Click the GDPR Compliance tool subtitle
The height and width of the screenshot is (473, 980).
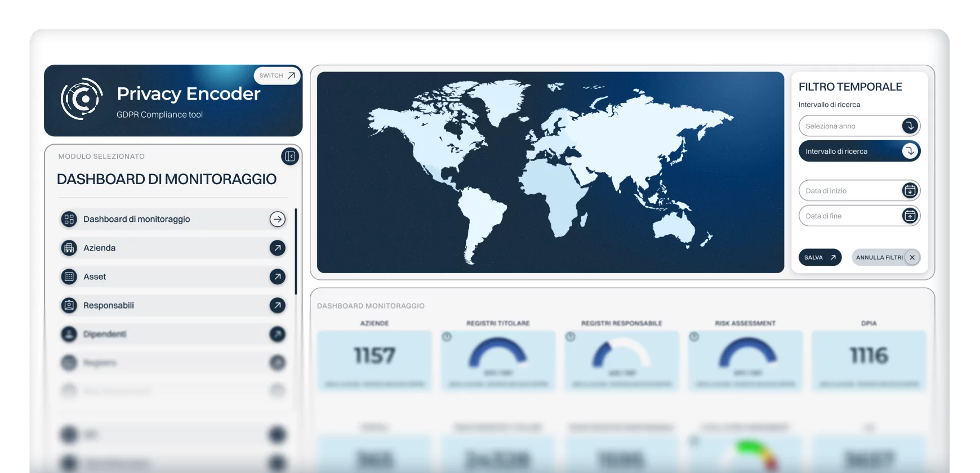click(159, 114)
